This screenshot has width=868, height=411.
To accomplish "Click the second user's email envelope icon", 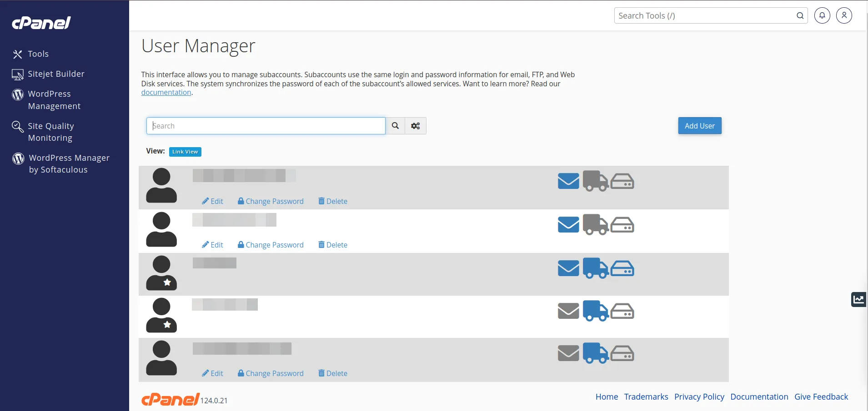I will pos(568,224).
